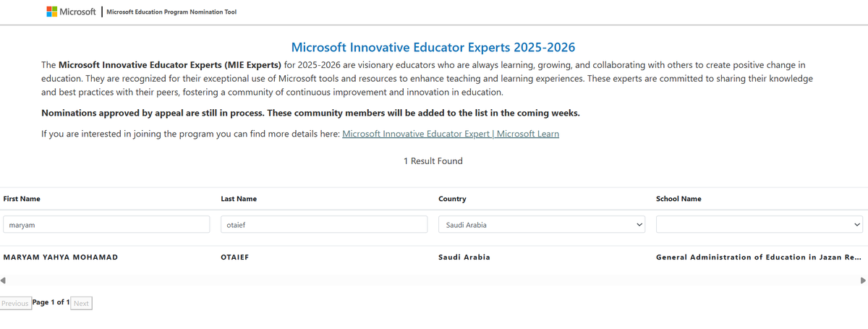The width and height of the screenshot is (868, 329).
Task: Click the '1 Result Found' text
Action: 433,161
